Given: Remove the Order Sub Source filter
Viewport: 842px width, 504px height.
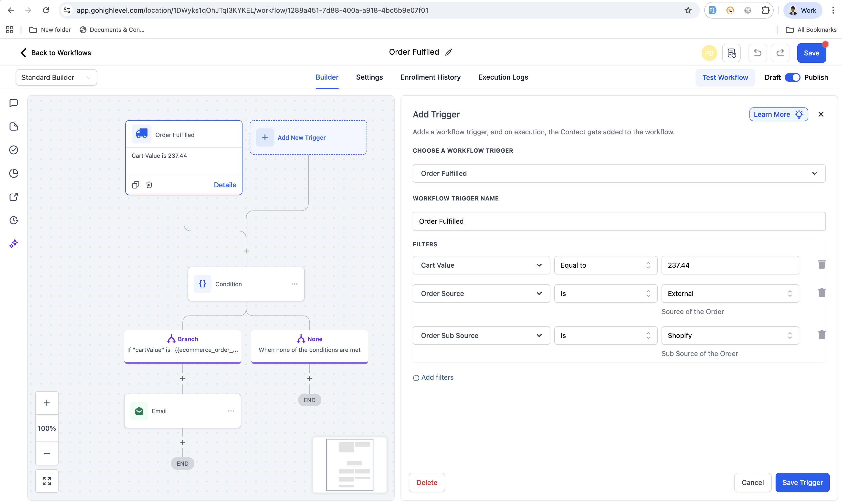Looking at the screenshot, I should click(821, 335).
